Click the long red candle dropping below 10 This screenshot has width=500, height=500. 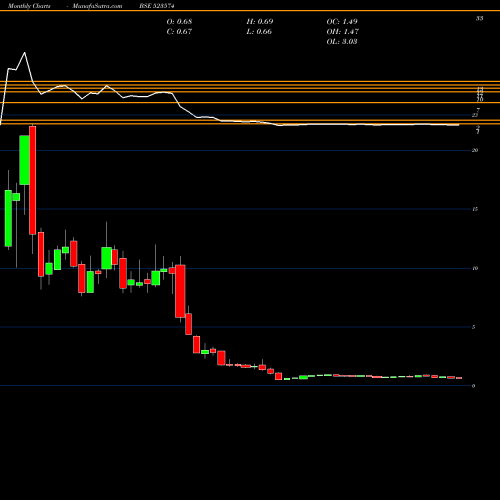click(180, 291)
